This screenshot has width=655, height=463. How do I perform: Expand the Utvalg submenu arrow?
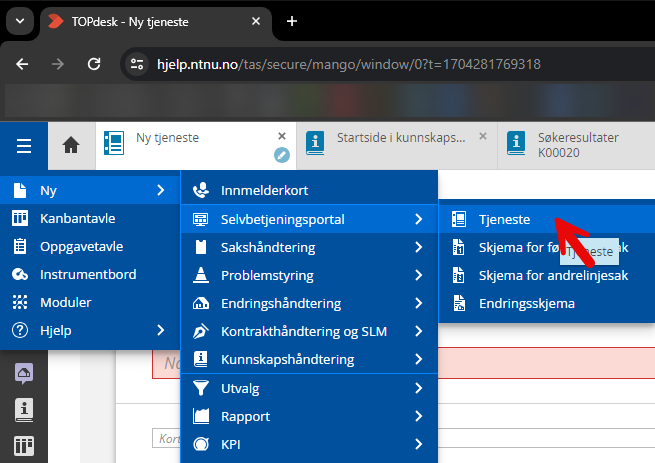(419, 388)
